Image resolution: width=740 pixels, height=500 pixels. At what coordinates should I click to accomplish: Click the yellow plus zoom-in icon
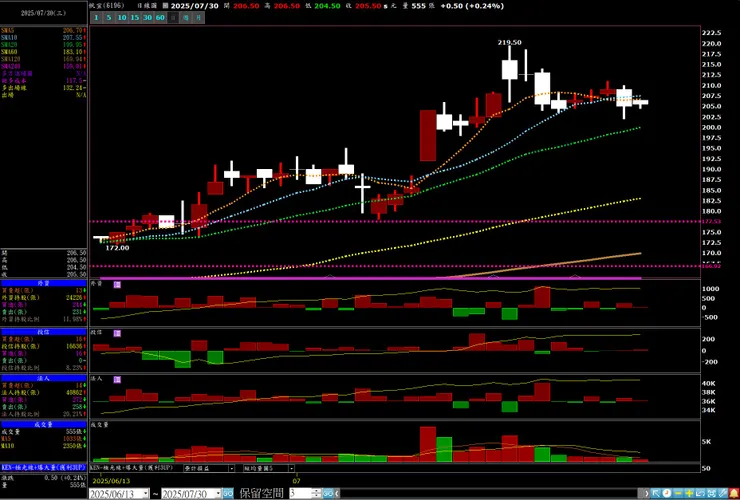(690, 493)
